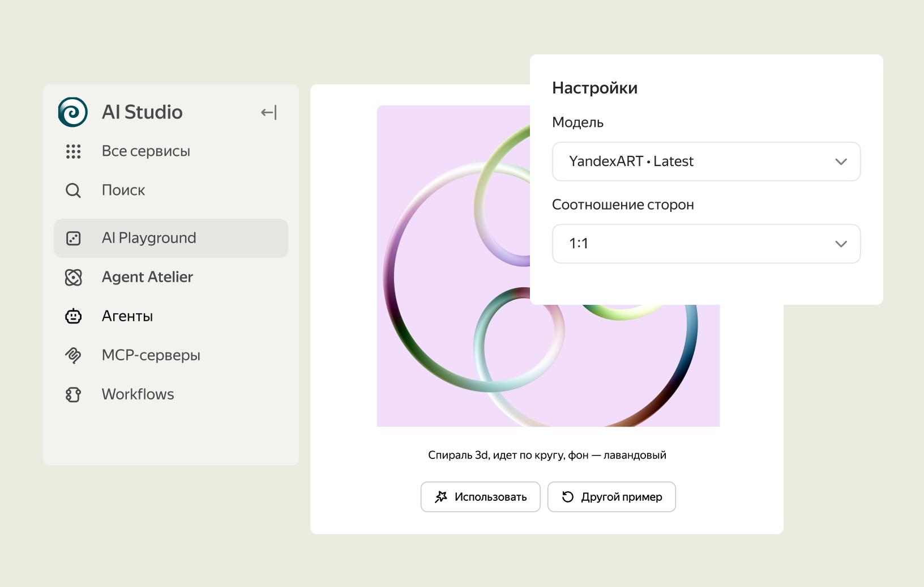The height and width of the screenshot is (587, 924).
Task: Click the all services grid icon
Action: (73, 151)
